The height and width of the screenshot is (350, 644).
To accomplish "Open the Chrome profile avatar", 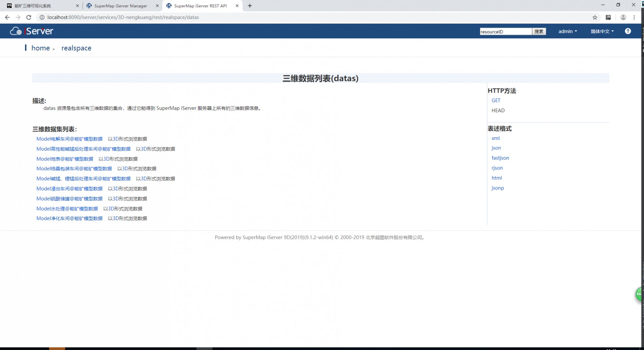I will coord(623,17).
